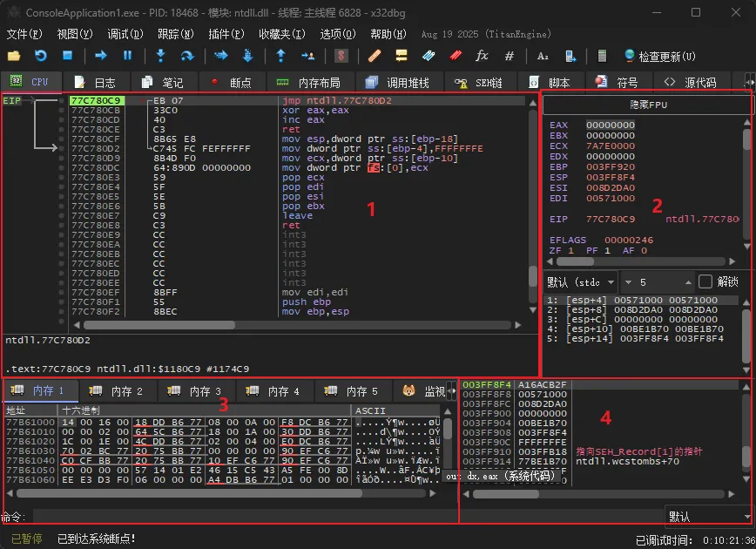
Task: Open the 插件 menu
Action: click(x=226, y=34)
